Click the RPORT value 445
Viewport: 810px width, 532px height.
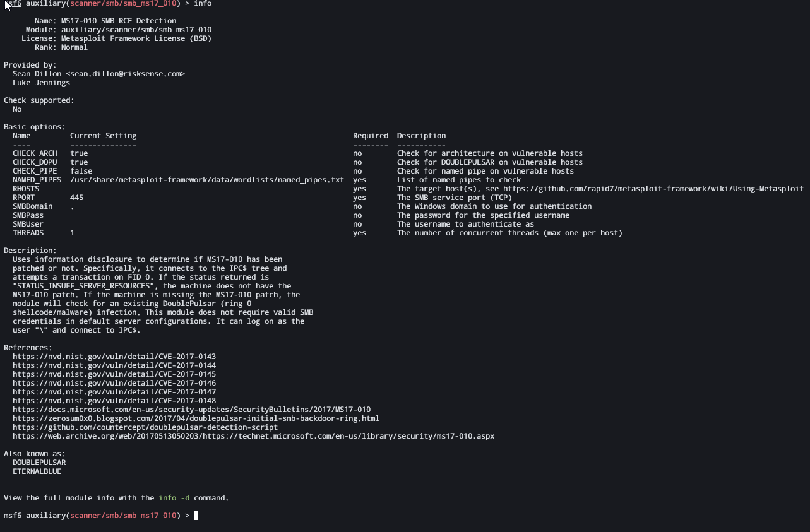tap(76, 198)
